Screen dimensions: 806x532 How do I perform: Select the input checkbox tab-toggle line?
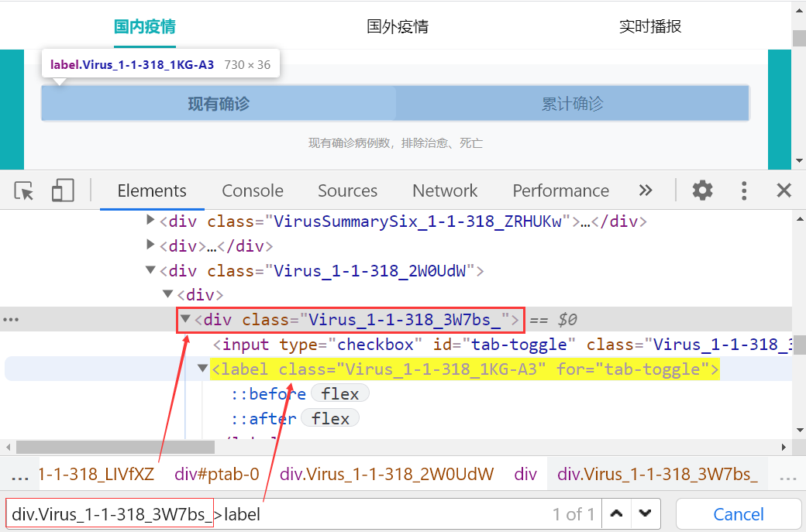[x=503, y=344]
